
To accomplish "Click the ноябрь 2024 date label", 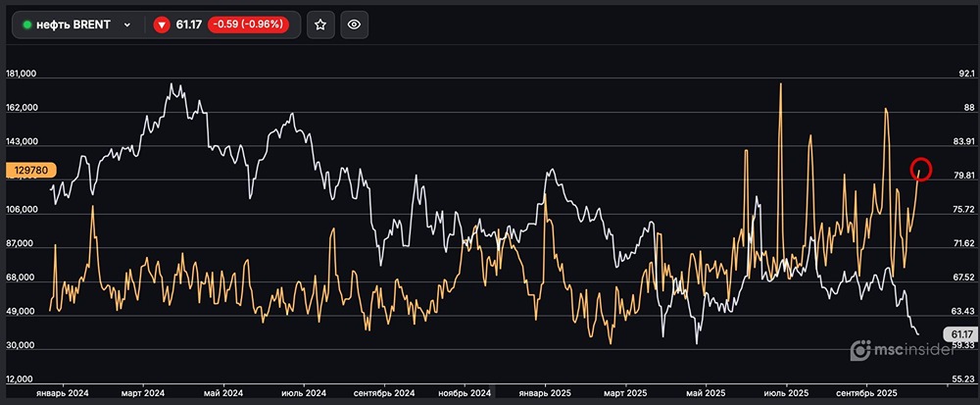I will (464, 394).
